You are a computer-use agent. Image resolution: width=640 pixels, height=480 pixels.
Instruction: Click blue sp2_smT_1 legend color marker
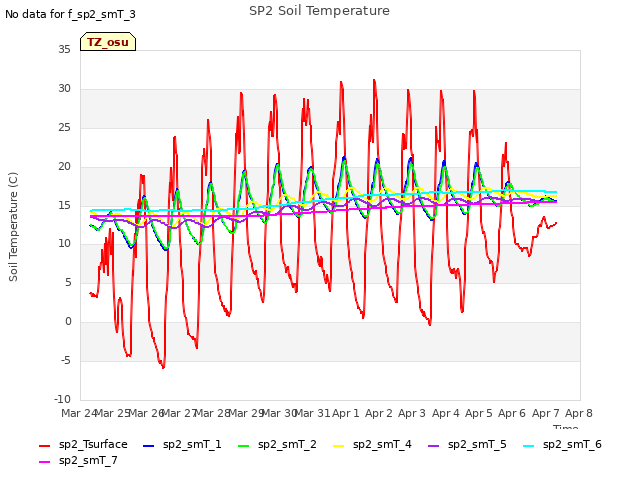point(149,446)
